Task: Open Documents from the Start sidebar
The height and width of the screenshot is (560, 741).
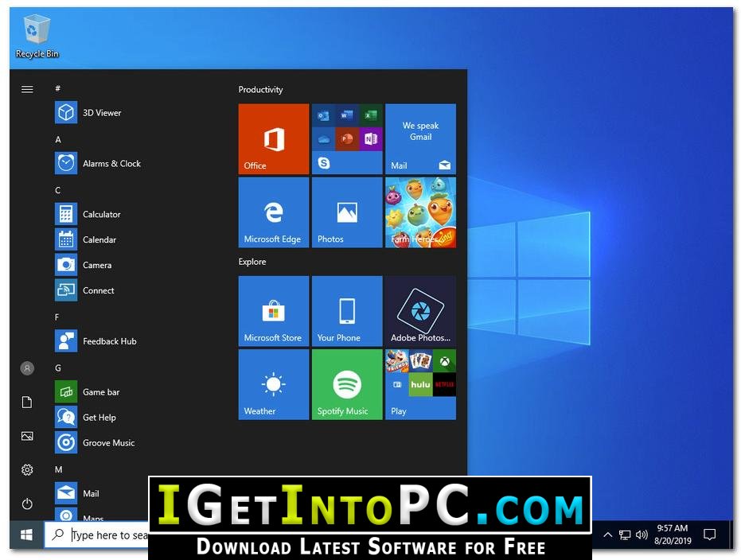Action: 27,402
